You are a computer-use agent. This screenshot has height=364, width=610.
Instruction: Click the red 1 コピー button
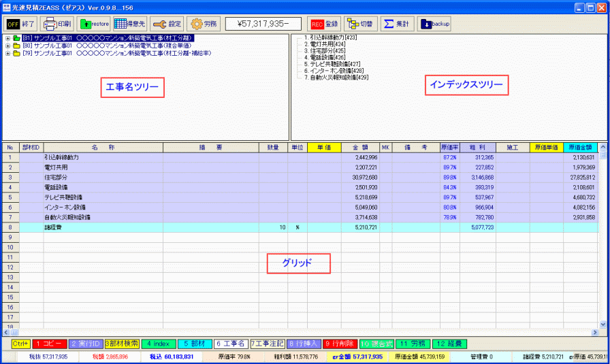pos(50,344)
